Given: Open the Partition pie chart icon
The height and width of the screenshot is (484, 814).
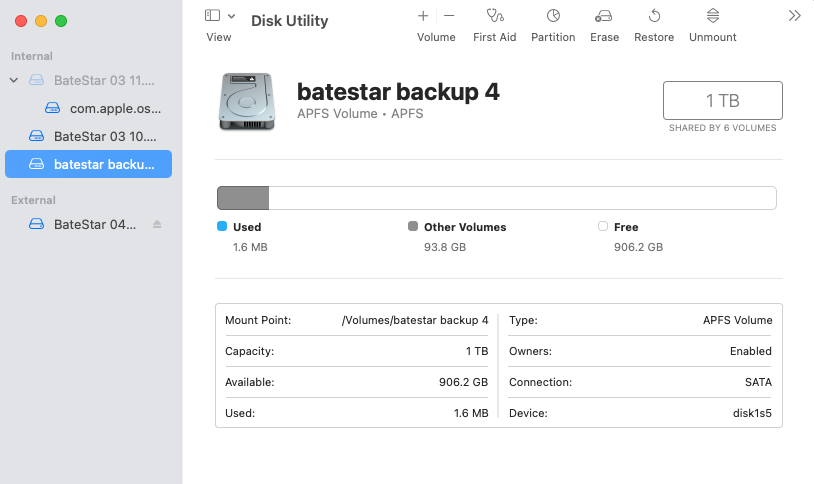Looking at the screenshot, I should pos(553,16).
